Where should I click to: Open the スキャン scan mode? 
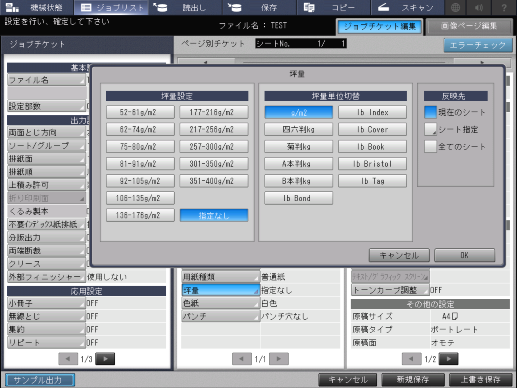407,7
